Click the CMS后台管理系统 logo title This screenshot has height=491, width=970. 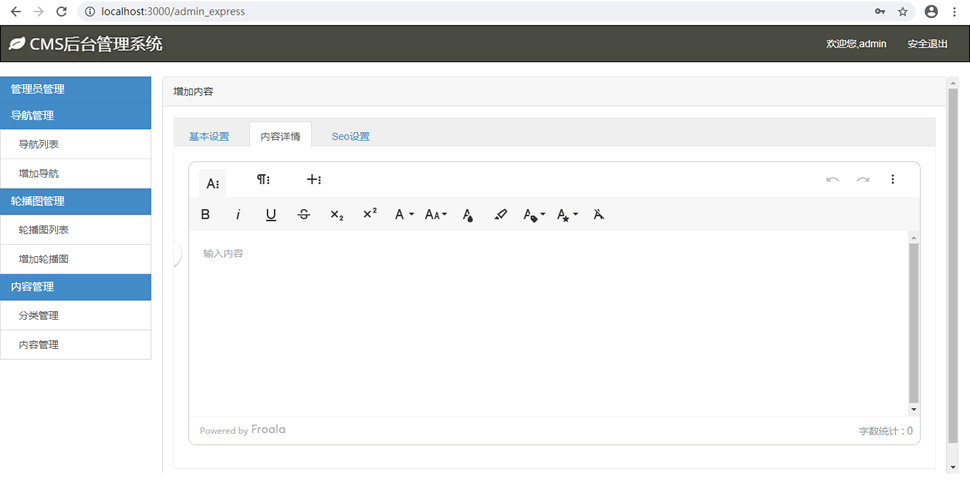86,44
